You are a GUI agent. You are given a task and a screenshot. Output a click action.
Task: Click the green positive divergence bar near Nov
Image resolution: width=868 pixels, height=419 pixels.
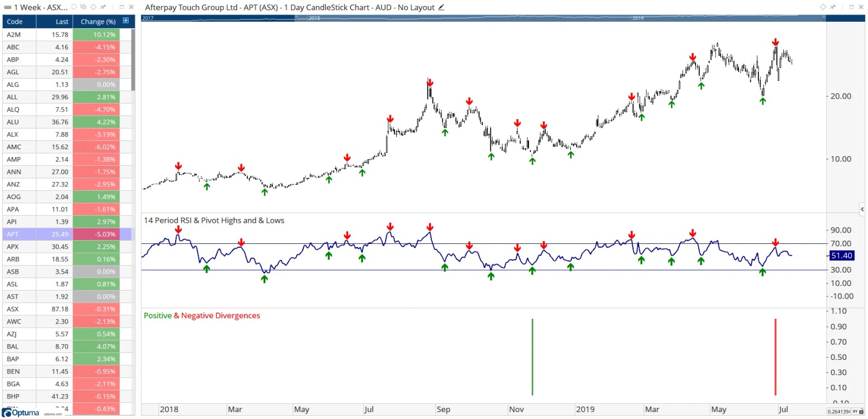532,357
